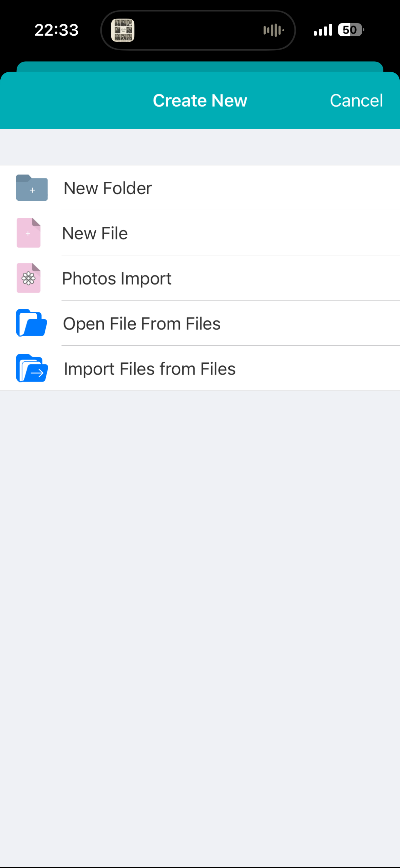
Task: Tap the teal sheet edge behind the dialog
Action: (200, 66)
